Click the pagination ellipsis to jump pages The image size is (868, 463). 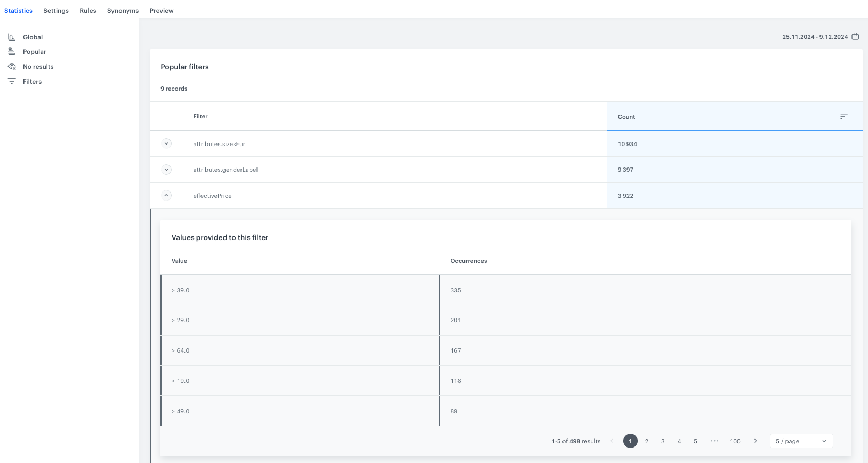(x=714, y=441)
